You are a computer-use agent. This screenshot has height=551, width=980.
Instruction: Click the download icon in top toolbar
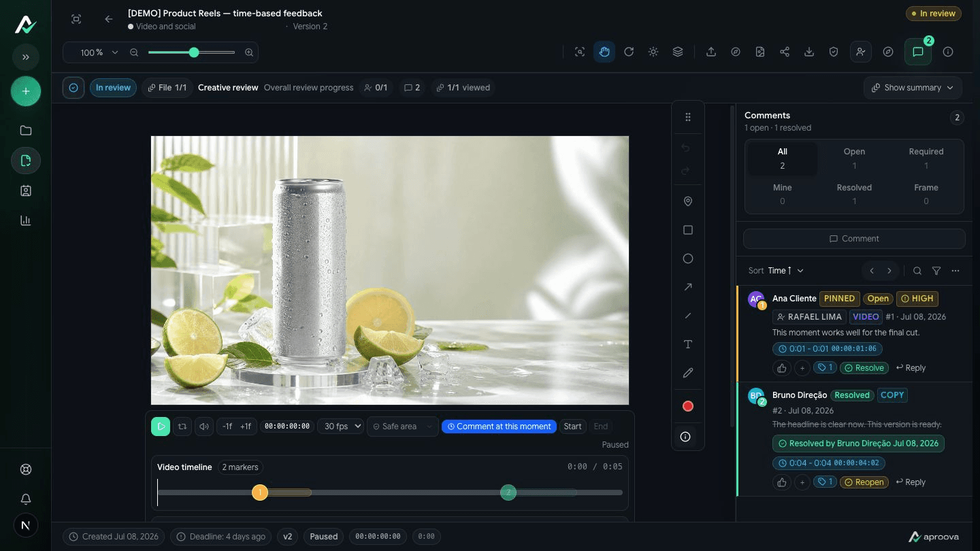point(809,52)
